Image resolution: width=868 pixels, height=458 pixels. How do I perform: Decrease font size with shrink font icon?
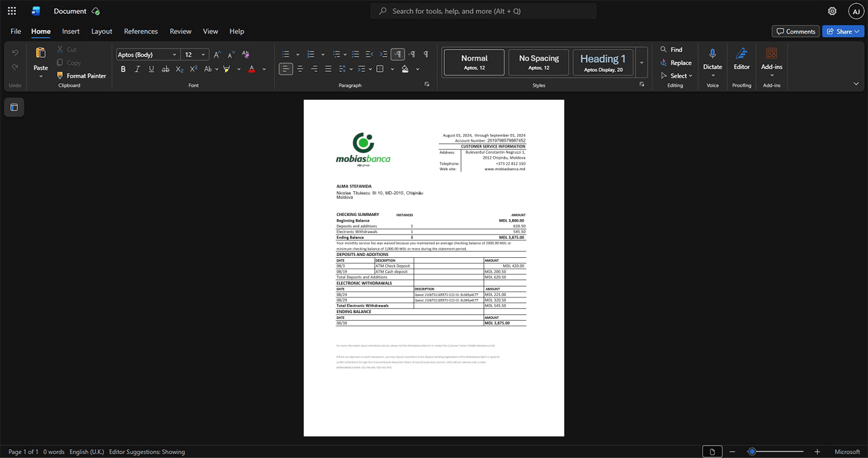pos(231,55)
